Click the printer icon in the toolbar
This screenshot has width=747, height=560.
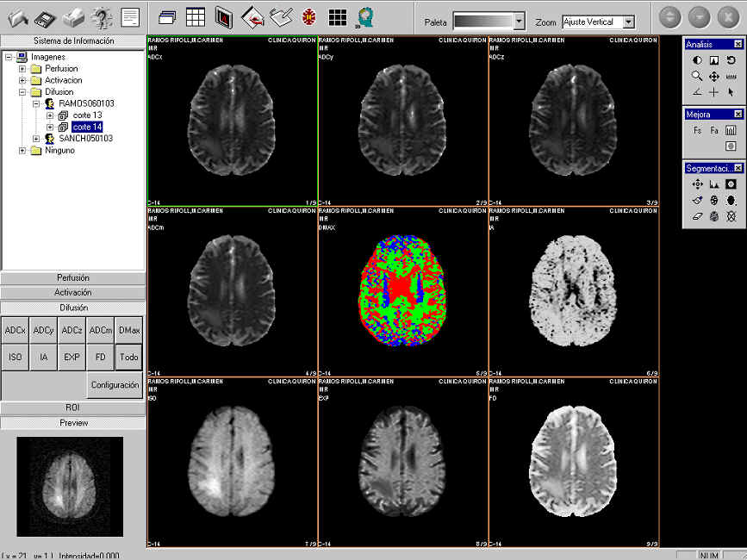[75, 16]
